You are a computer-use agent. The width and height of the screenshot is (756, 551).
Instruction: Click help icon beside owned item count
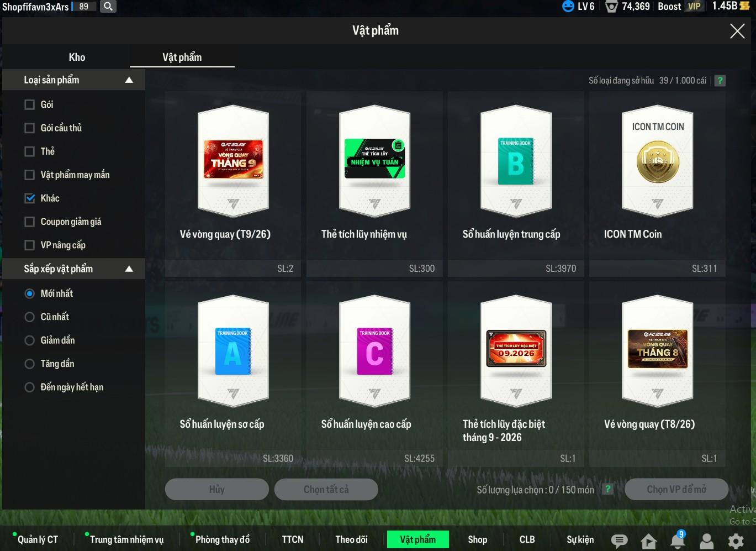pos(720,81)
